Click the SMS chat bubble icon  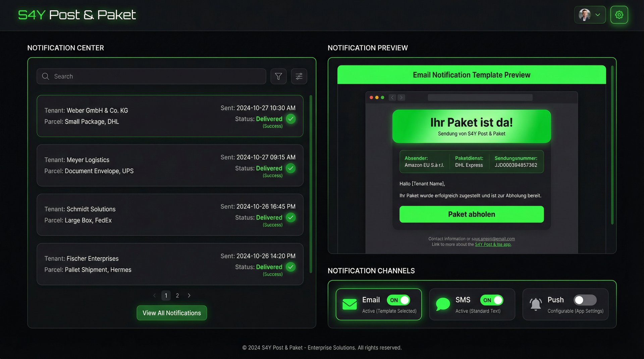[x=442, y=304]
